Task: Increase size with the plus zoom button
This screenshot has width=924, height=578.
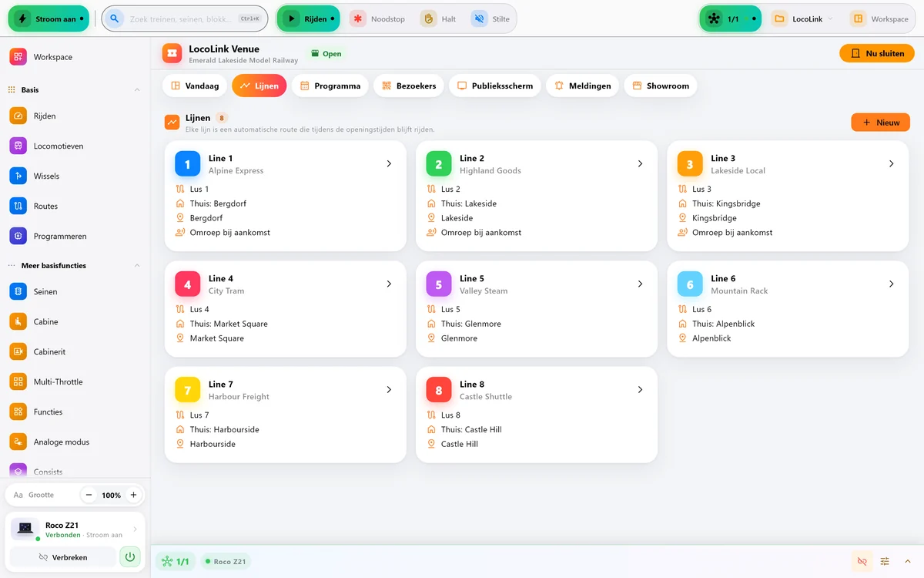Action: pyautogui.click(x=133, y=495)
